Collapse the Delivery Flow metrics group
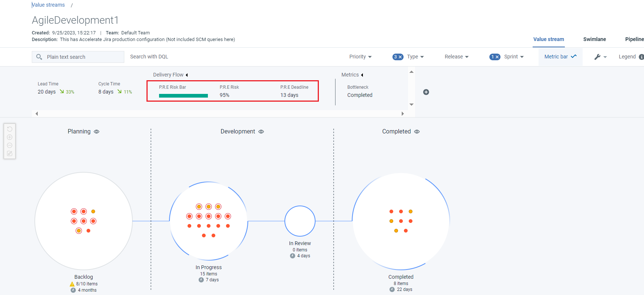 [187, 75]
